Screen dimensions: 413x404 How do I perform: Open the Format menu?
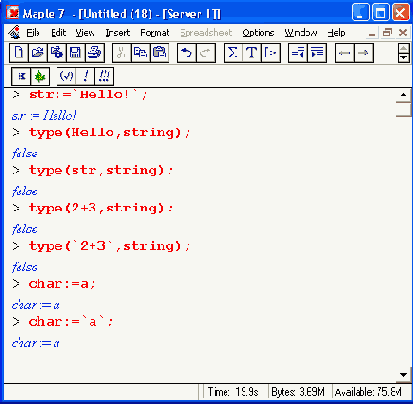(155, 33)
